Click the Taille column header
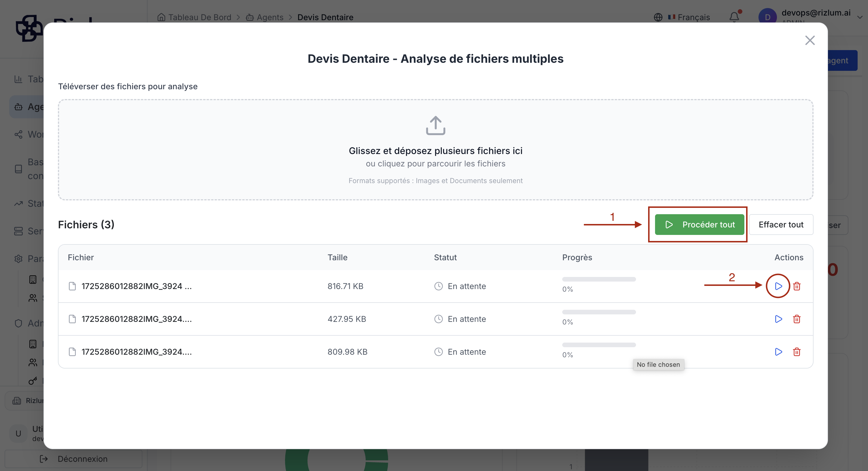 point(337,258)
